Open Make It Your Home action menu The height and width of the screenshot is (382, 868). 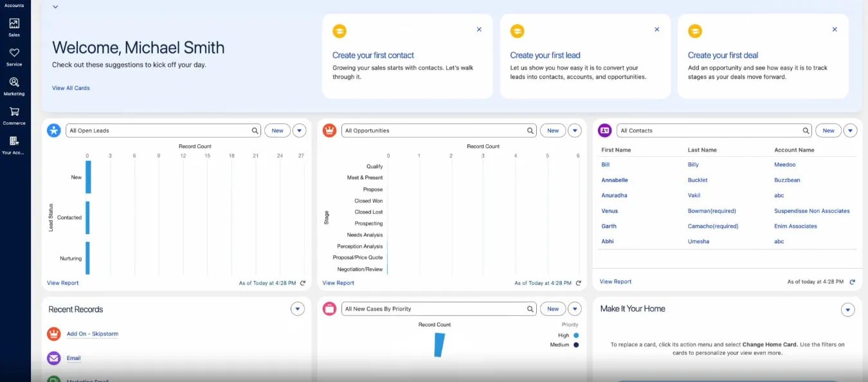848,310
